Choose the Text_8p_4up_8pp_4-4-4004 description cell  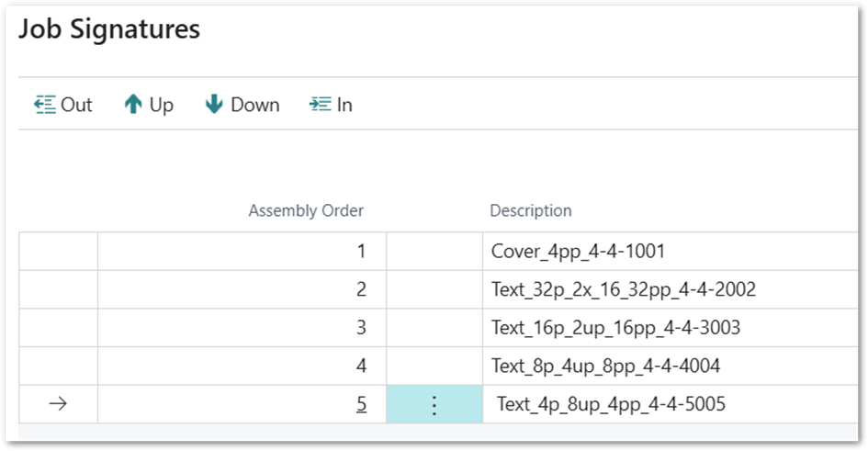(x=605, y=366)
